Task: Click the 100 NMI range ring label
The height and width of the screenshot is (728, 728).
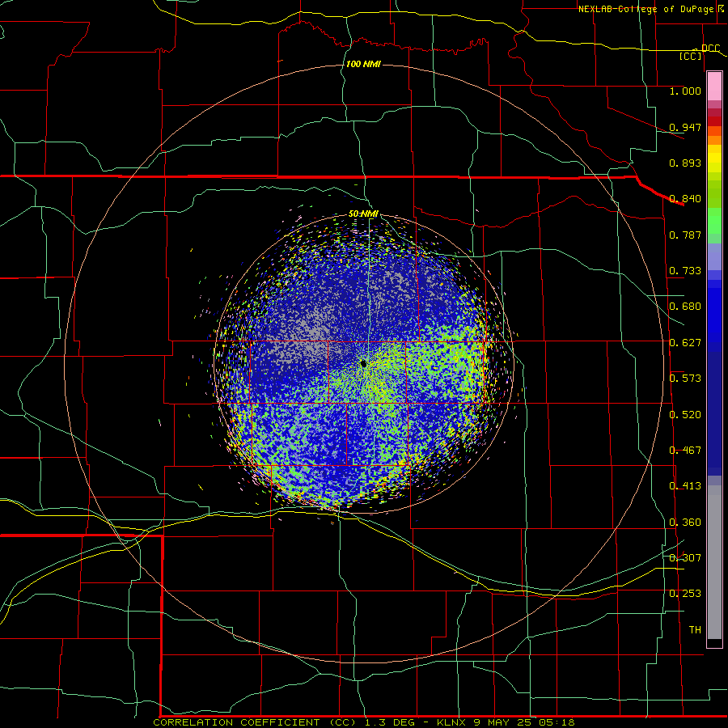Action: (363, 64)
